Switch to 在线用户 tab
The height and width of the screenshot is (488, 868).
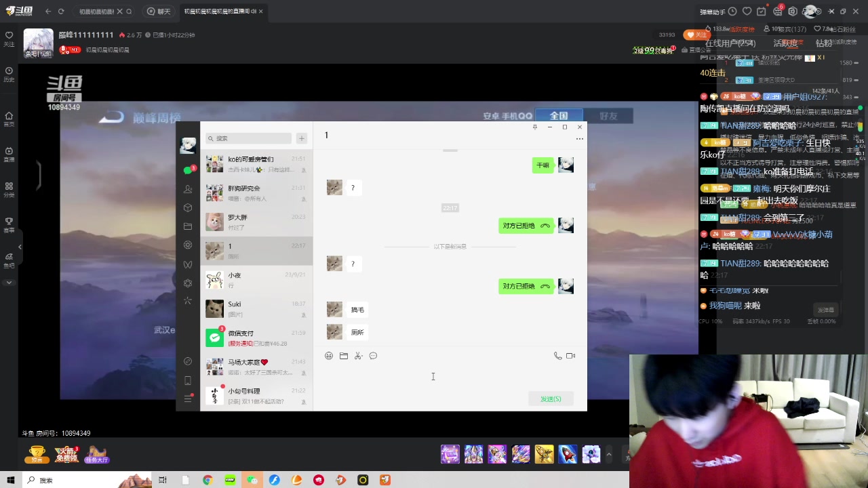coord(730,43)
